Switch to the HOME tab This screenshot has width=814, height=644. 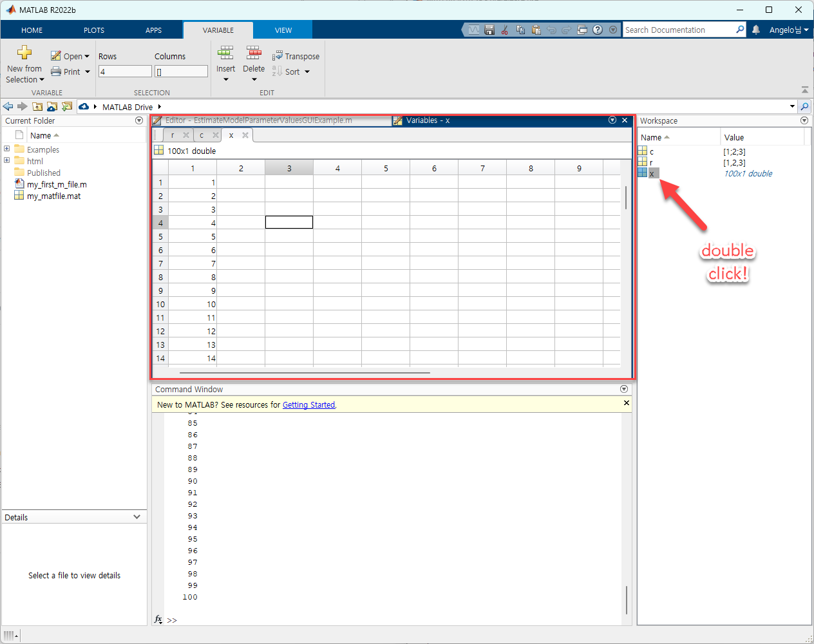coord(32,30)
